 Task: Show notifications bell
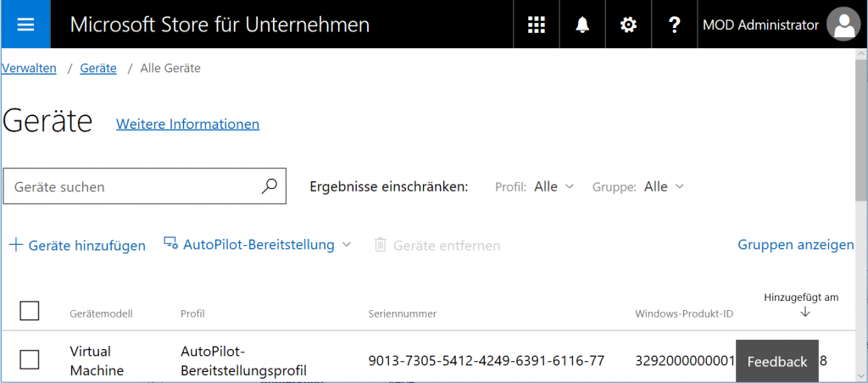[x=582, y=25]
